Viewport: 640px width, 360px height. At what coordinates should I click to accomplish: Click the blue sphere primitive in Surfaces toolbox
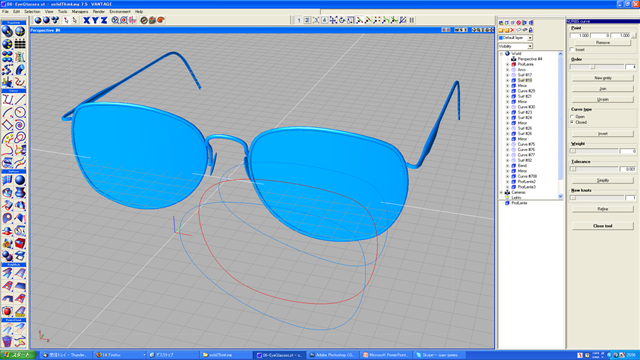20,180
